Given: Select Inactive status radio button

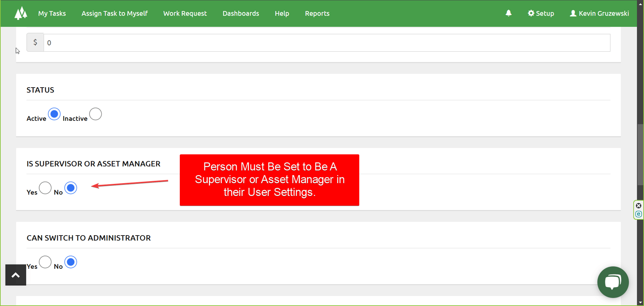Looking at the screenshot, I should click(x=95, y=114).
